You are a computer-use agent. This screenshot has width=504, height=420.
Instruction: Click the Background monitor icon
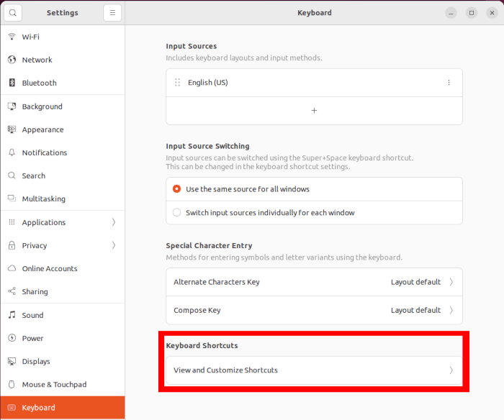[12, 106]
